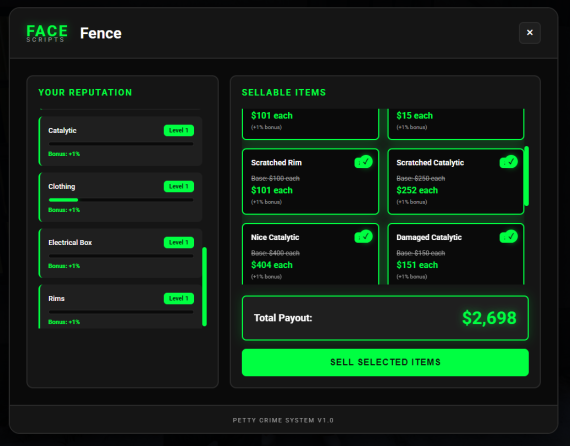The height and width of the screenshot is (446, 570).
Task: Click the Sell Selected Items button
Action: [x=385, y=362]
